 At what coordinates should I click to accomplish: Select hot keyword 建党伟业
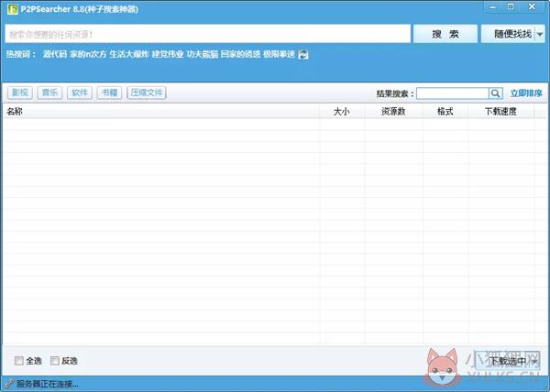coord(168,54)
